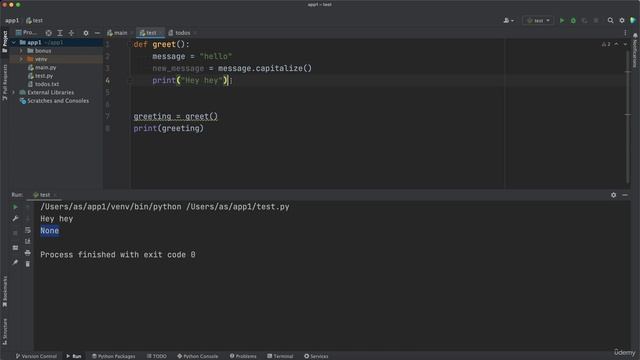The width and height of the screenshot is (640, 360).
Task: Print run output with printer icon
Action: pyautogui.click(x=27, y=253)
